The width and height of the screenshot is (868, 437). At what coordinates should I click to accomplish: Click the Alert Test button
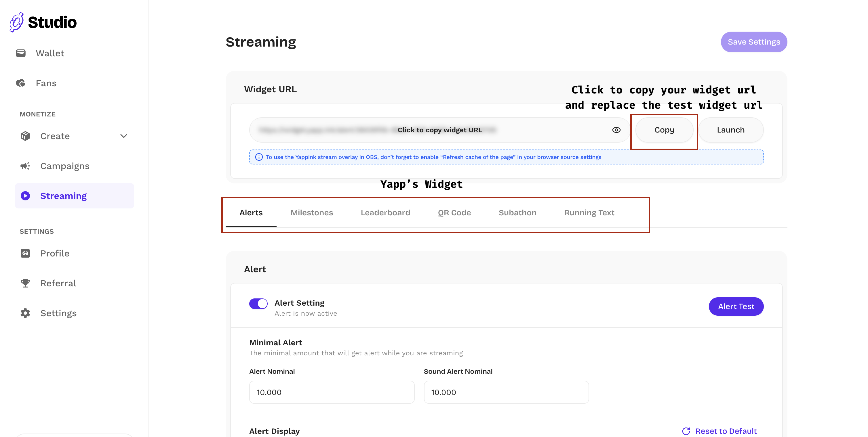[736, 306]
